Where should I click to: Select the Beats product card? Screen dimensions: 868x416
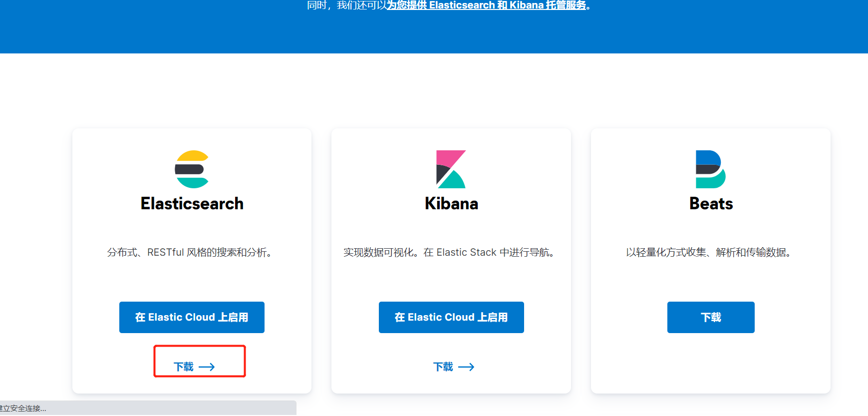click(710, 260)
